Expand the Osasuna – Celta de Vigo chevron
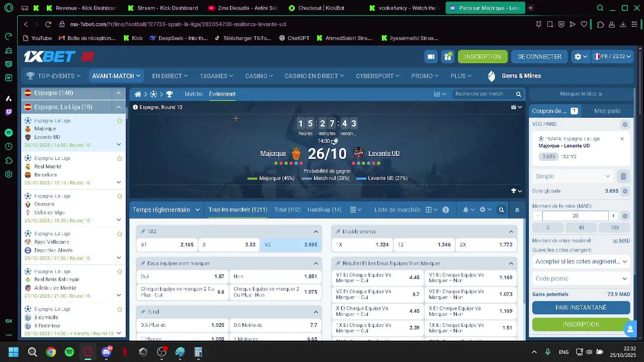644x362 pixels. 119,220
